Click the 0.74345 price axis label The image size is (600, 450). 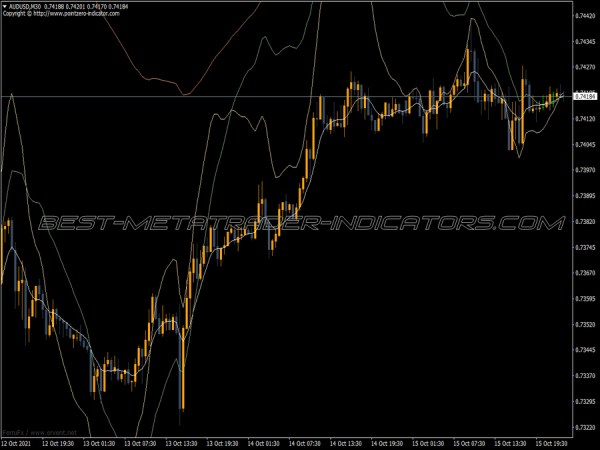585,41
